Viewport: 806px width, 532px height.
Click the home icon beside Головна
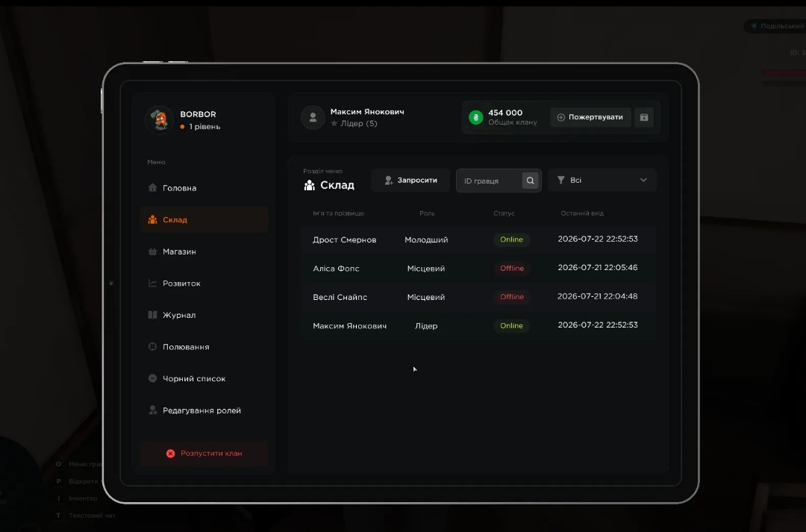click(153, 187)
